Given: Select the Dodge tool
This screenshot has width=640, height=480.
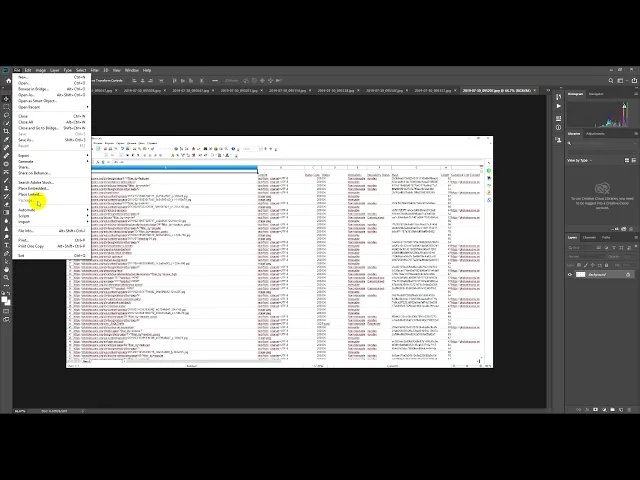Looking at the screenshot, I should tap(6, 237).
